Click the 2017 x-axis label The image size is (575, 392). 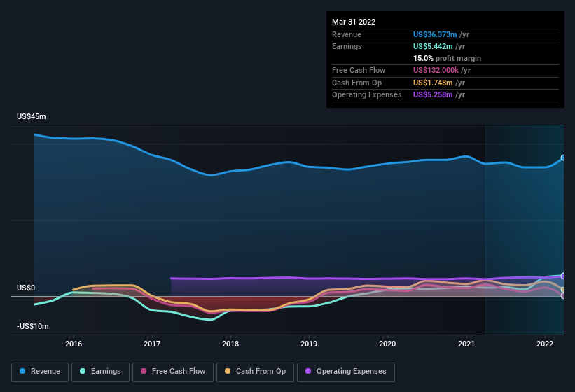pos(152,344)
